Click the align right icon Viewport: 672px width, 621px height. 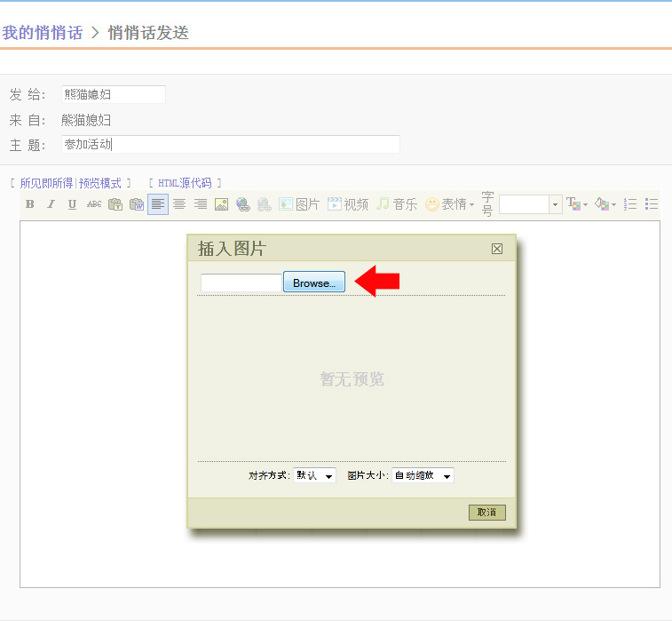(x=201, y=204)
